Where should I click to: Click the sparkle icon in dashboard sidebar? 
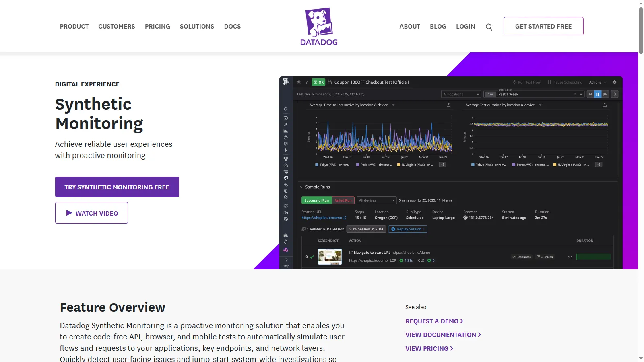[286, 124]
